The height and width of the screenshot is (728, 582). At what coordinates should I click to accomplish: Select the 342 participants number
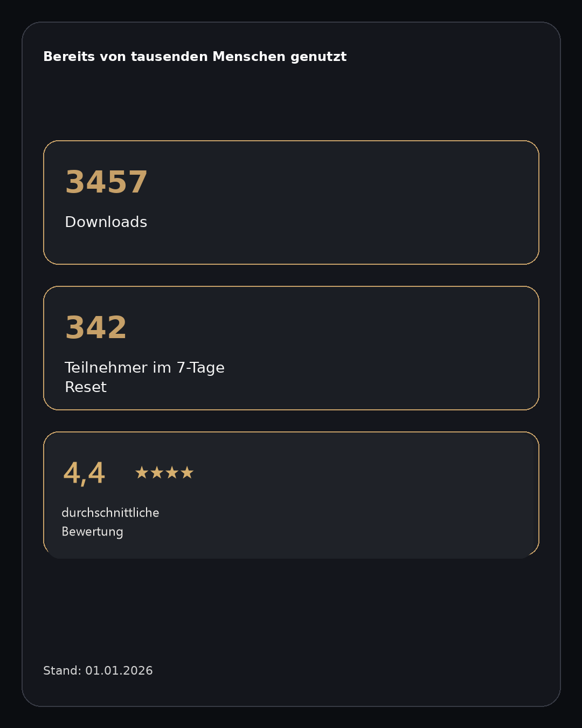tap(96, 328)
